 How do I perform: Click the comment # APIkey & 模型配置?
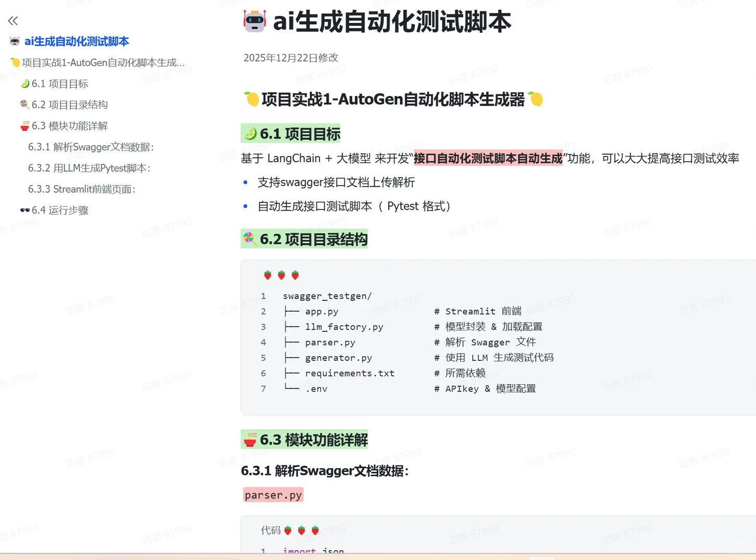tap(485, 389)
